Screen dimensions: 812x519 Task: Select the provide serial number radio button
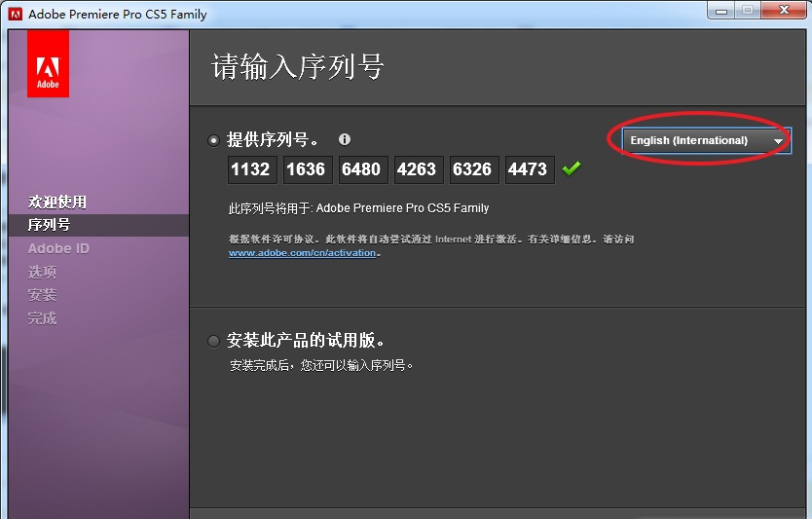(213, 140)
